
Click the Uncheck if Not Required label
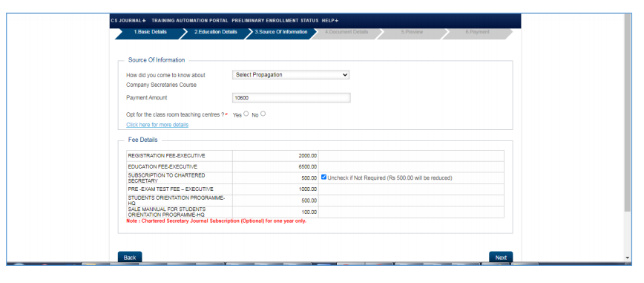(390, 178)
